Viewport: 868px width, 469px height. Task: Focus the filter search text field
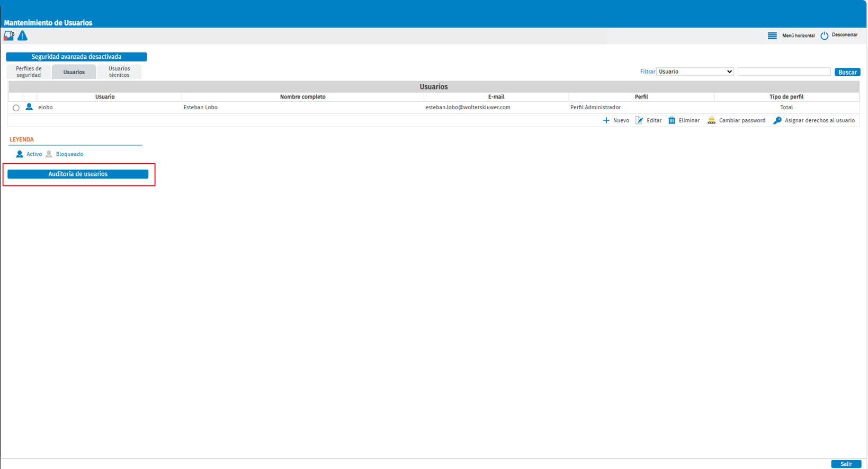click(784, 72)
